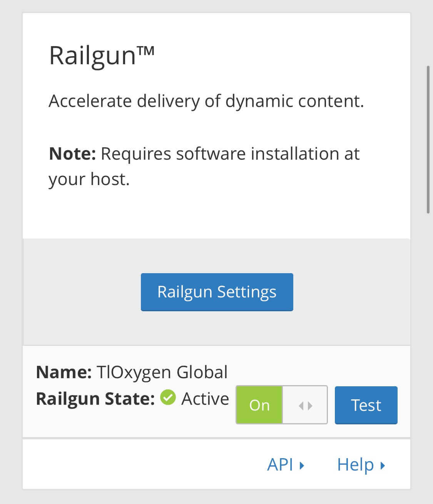
Task: Click the 'Name:' label
Action: point(64,372)
